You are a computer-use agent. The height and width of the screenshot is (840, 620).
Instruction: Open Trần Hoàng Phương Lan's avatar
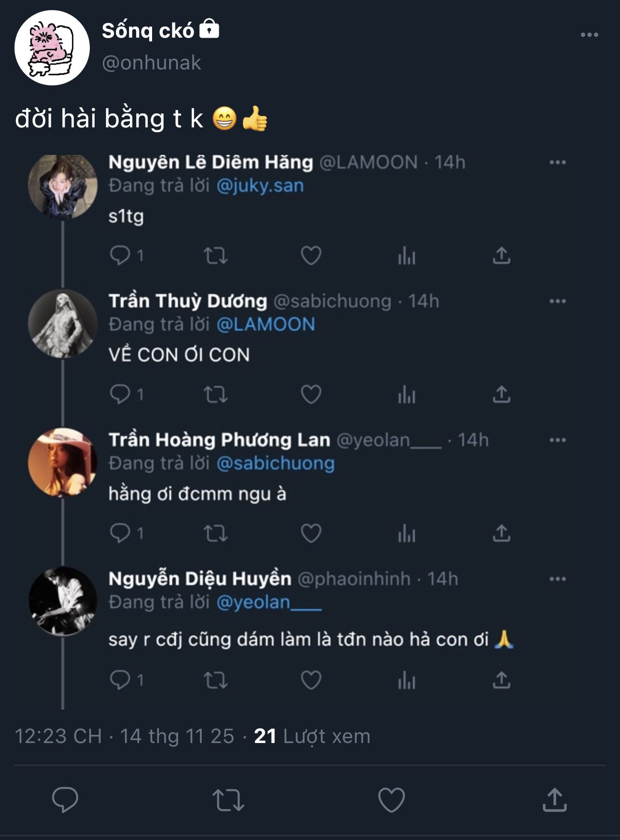(62, 463)
